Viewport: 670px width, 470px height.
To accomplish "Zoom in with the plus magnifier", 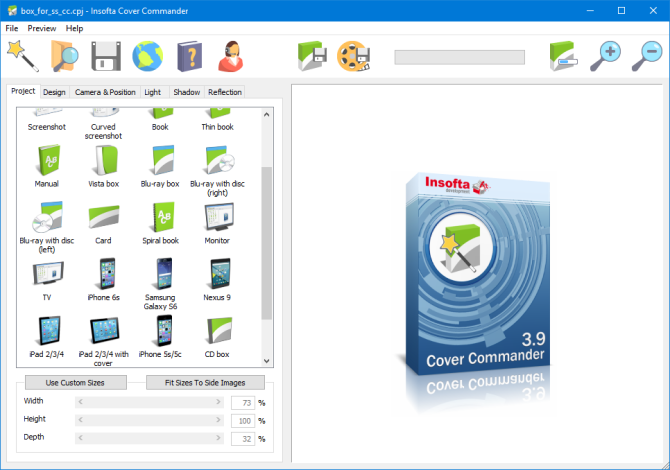I will 605,56.
